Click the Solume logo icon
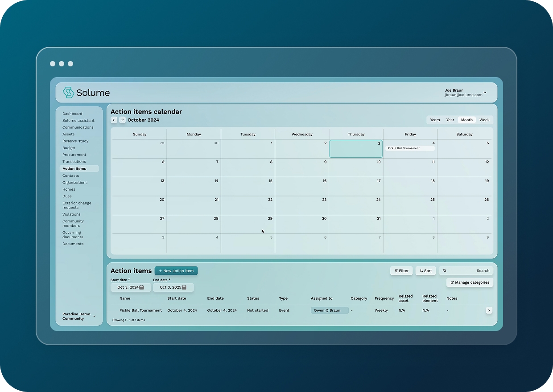Image resolution: width=553 pixels, height=392 pixels. tap(68, 93)
